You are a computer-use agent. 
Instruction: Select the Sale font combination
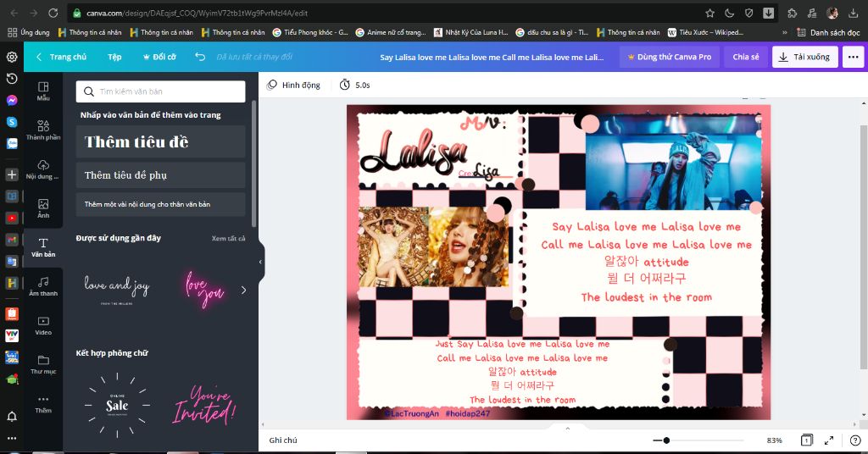[117, 405]
